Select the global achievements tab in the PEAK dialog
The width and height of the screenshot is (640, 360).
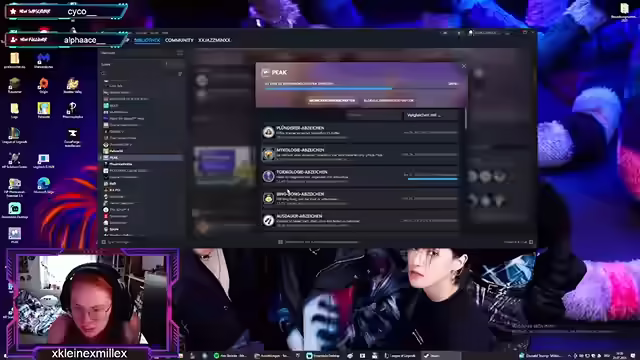389,100
